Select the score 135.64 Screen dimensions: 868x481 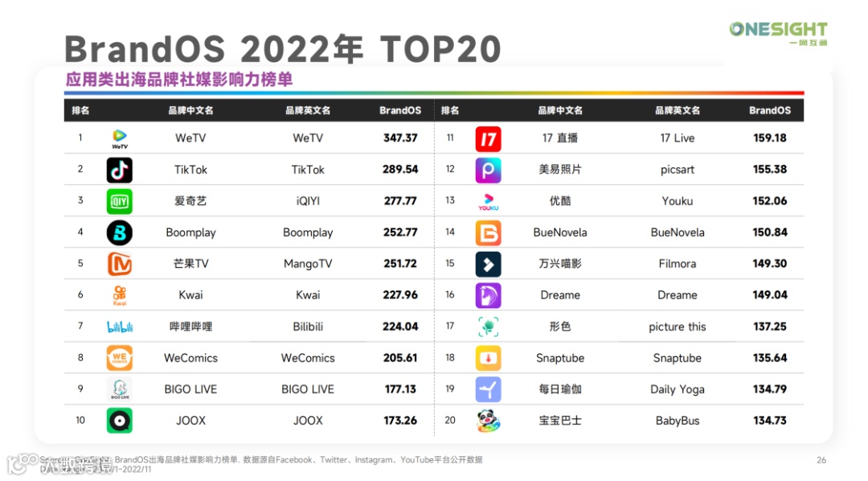pyautogui.click(x=770, y=358)
